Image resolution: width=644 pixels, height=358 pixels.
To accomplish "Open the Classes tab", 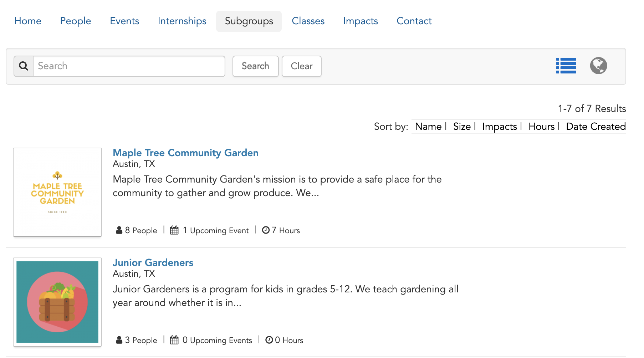I will (x=308, y=21).
